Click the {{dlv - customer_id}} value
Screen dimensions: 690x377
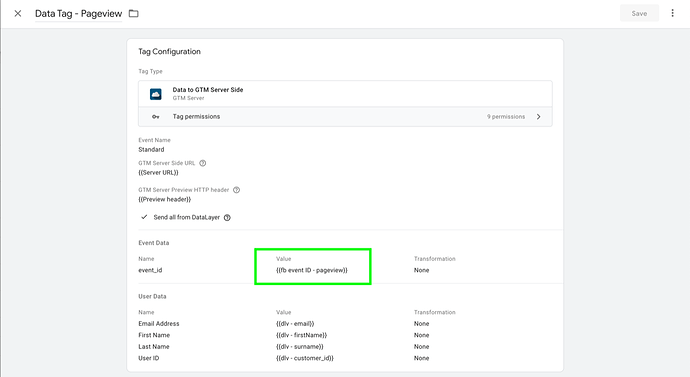[x=305, y=358]
